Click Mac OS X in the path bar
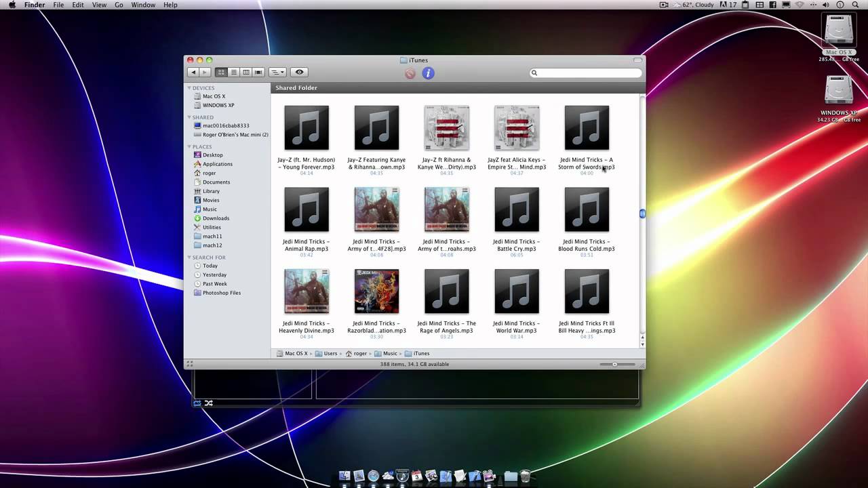 (x=292, y=353)
